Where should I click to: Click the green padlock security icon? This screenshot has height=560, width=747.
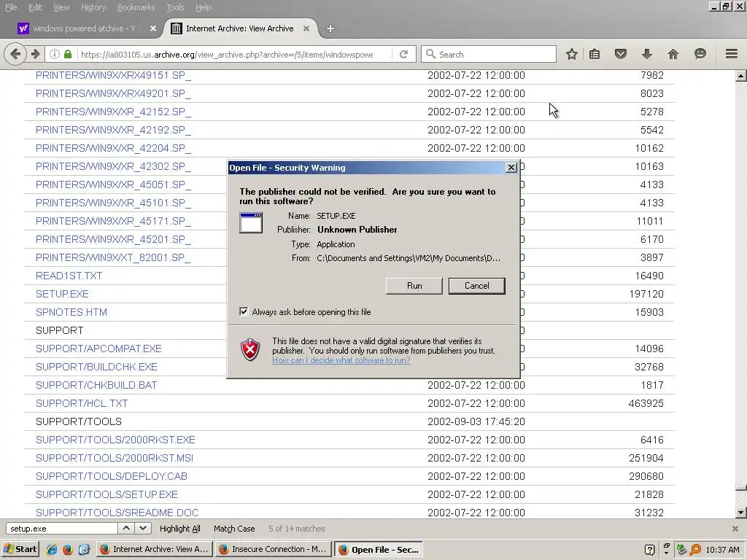pyautogui.click(x=68, y=54)
